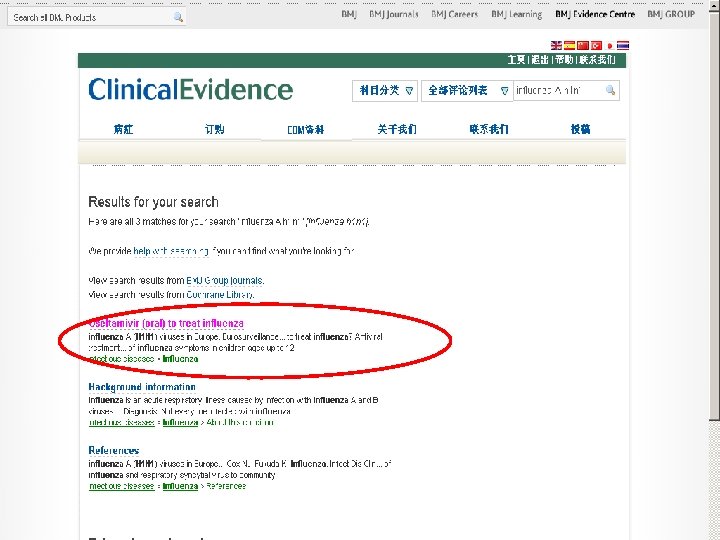Click Influenza breadcrumb under References result
The width and height of the screenshot is (720, 540).
tap(180, 486)
